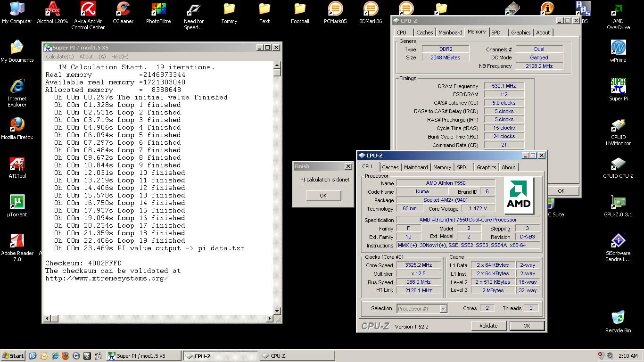644x362 pixels.
Task: Activate second CPU-Z taskbar button
Action: tap(297, 356)
